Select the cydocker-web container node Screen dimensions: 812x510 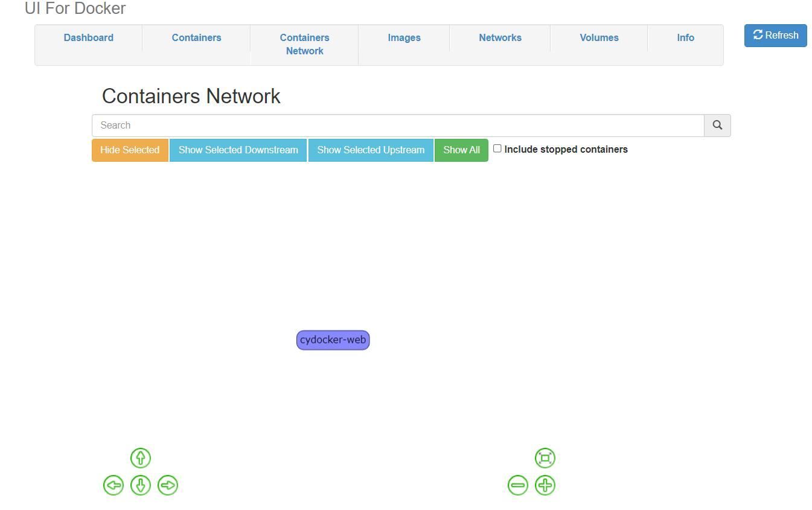(x=333, y=340)
